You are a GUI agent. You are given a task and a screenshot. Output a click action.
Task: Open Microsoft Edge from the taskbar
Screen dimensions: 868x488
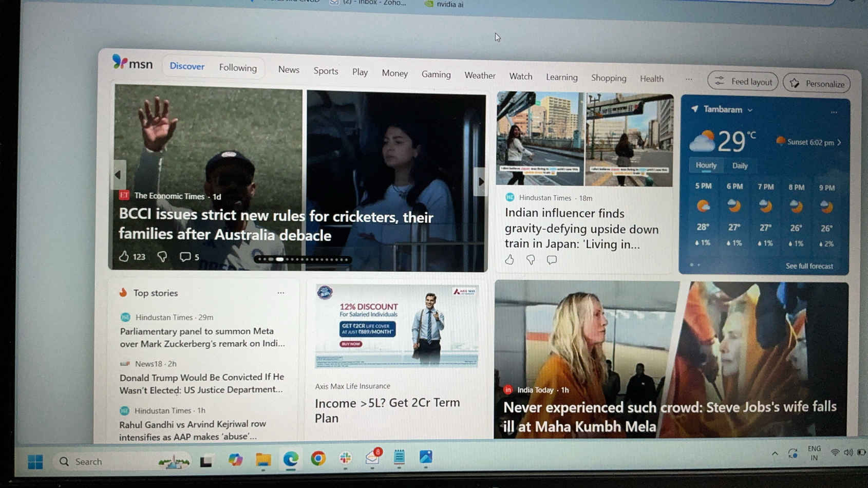pos(291,459)
